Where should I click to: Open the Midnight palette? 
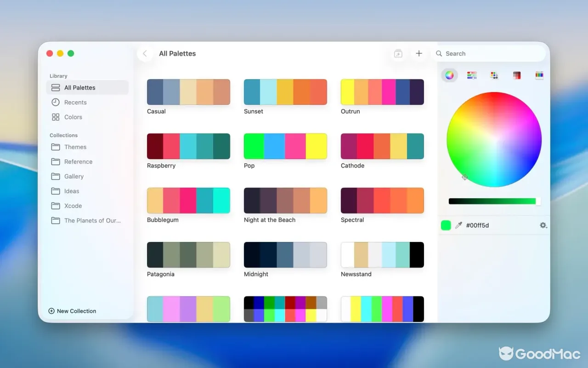(x=285, y=255)
